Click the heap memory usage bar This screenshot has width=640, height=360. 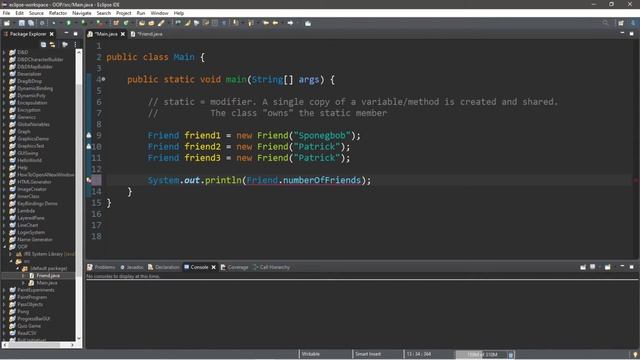point(482,355)
